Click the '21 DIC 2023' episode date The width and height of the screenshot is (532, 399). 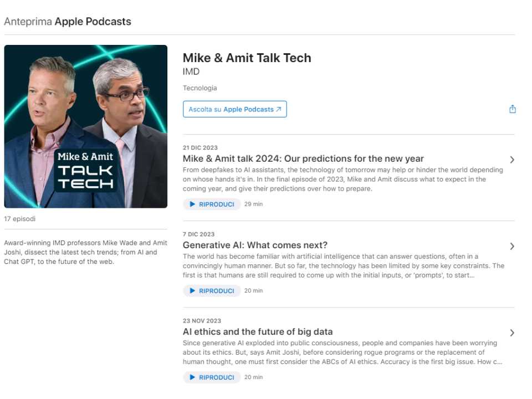click(x=200, y=147)
